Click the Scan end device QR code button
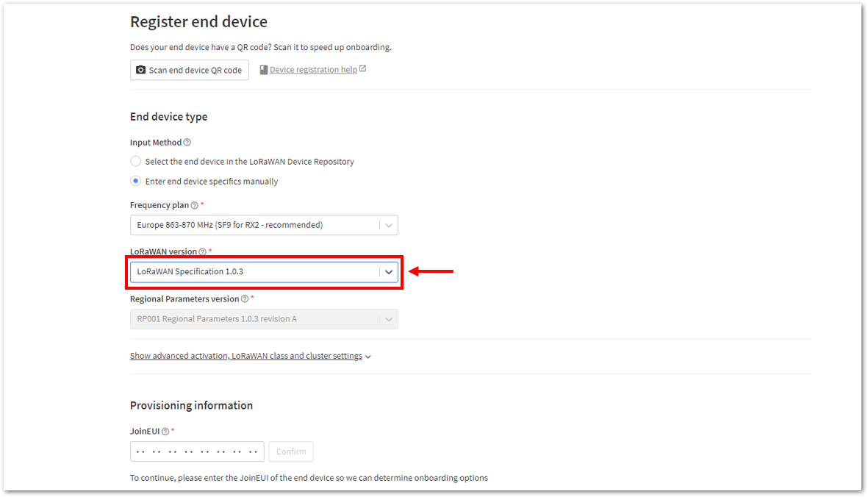The image size is (868, 497). pyautogui.click(x=190, y=70)
